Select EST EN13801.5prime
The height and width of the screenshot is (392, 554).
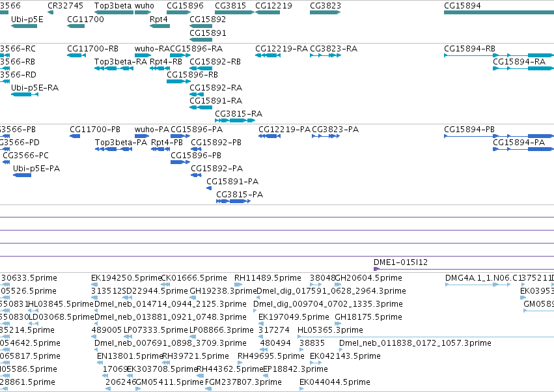point(100,363)
